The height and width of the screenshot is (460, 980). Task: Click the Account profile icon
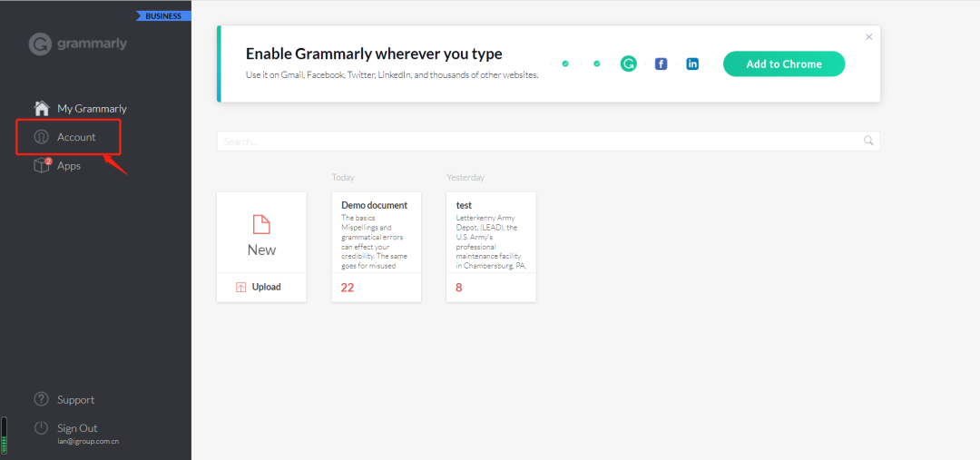pos(42,137)
